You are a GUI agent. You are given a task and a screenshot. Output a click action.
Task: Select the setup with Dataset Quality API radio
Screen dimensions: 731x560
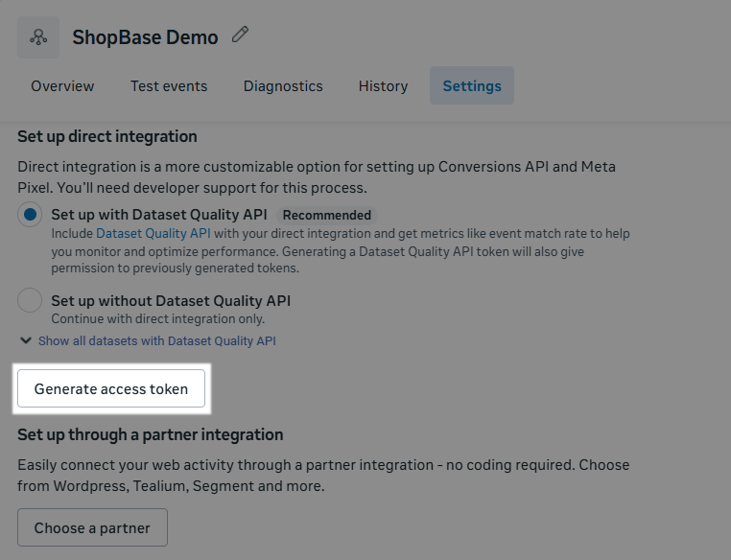(x=30, y=216)
